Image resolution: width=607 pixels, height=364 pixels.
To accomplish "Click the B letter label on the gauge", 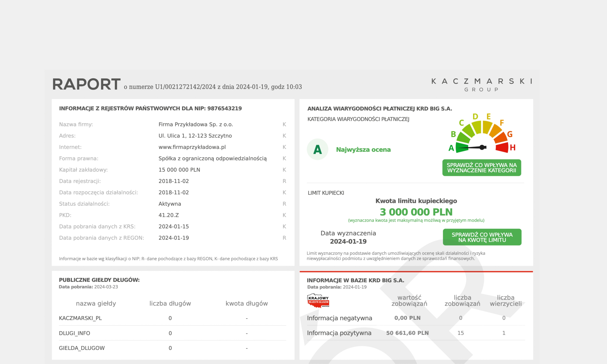I will click(x=454, y=134).
